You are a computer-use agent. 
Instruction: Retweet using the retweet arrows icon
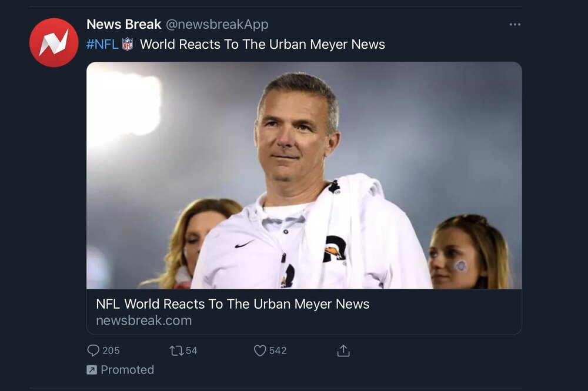coord(176,350)
